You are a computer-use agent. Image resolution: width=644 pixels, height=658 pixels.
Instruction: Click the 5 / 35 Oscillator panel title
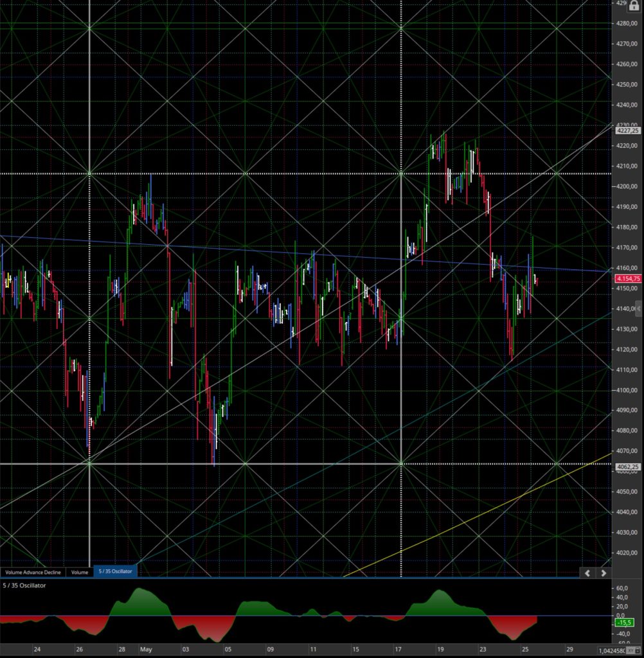[24, 585]
